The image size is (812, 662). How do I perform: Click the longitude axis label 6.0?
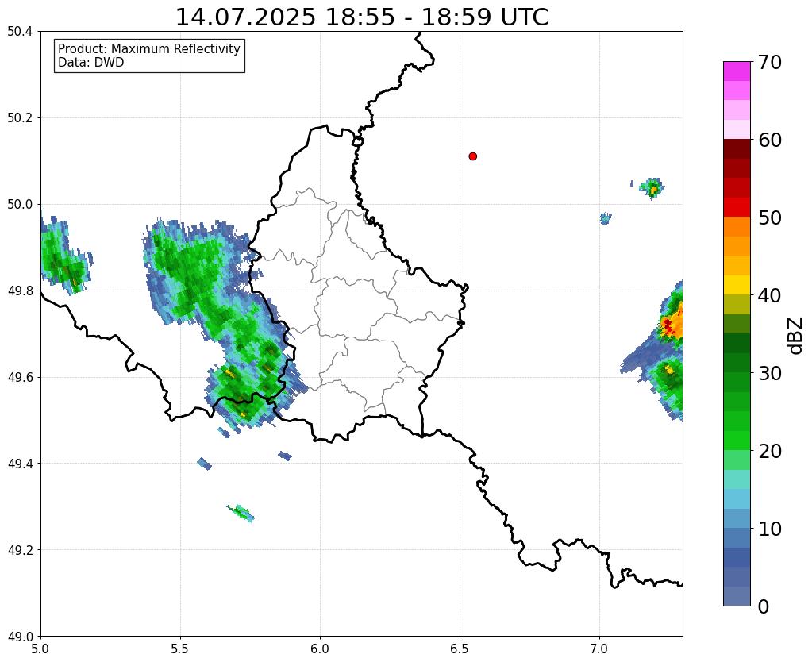click(320, 649)
